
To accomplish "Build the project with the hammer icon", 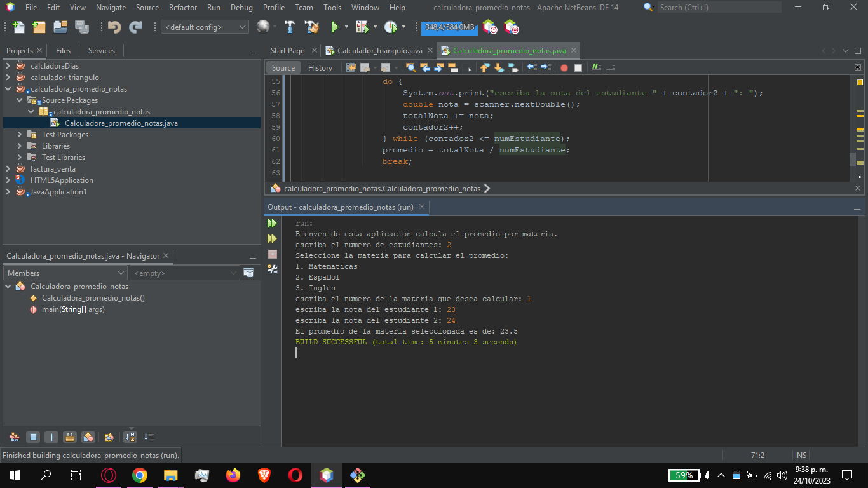I will [289, 27].
